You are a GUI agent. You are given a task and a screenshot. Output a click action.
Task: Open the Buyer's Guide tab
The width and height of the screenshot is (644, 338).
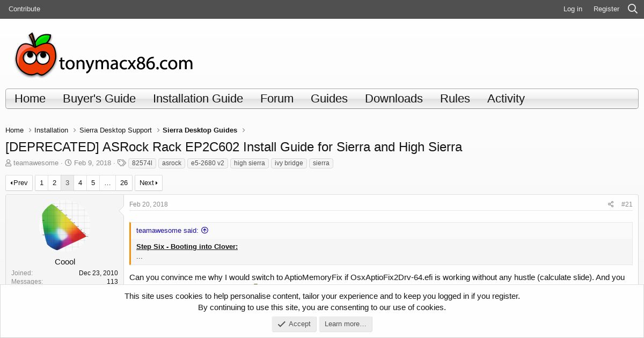pyautogui.click(x=99, y=99)
